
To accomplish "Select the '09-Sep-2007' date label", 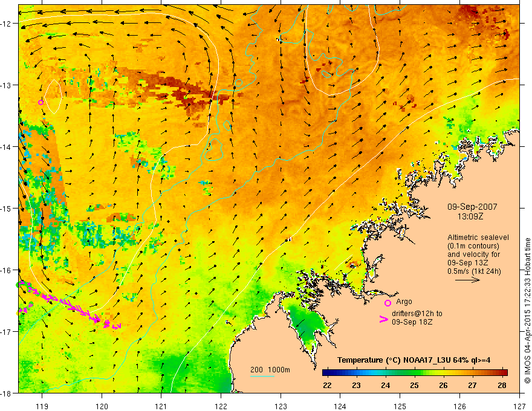I will pyautogui.click(x=472, y=207).
